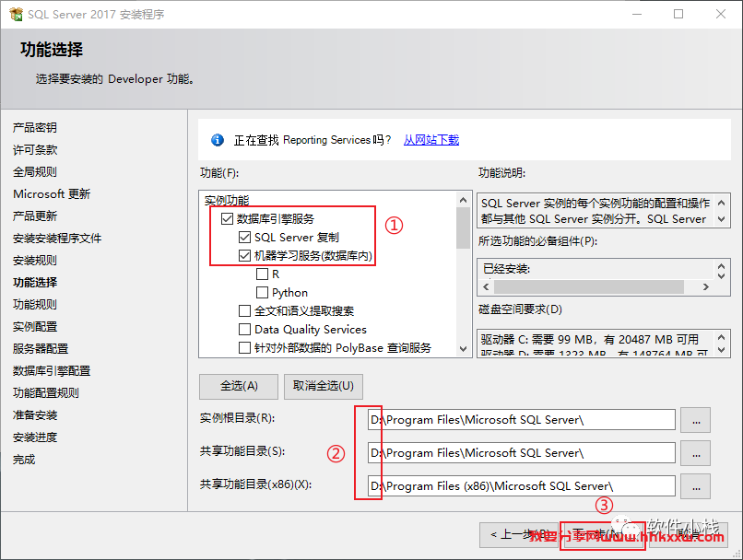Image resolution: width=743 pixels, height=560 pixels.
Task: Click into the 共享功能目录(S) path field
Action: [x=521, y=453]
